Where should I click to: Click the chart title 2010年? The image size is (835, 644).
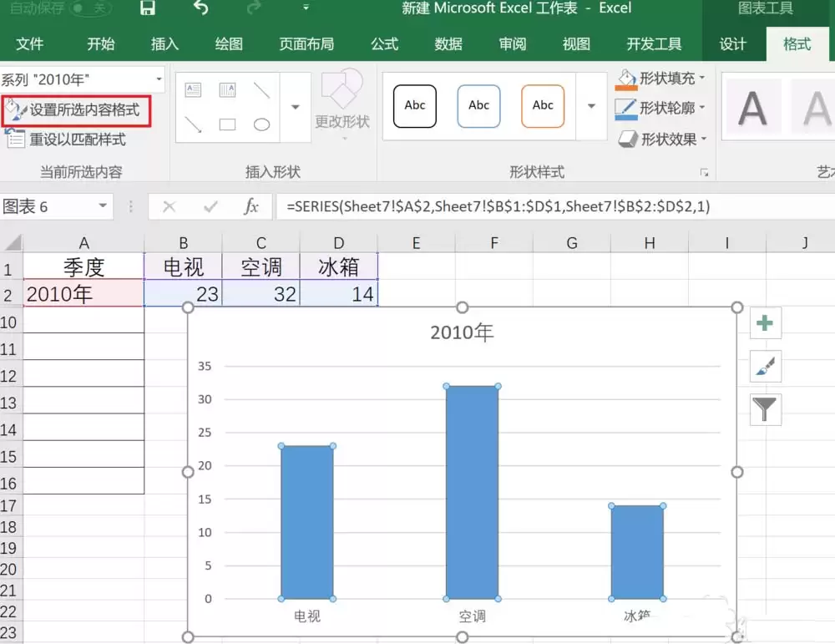[x=462, y=332]
